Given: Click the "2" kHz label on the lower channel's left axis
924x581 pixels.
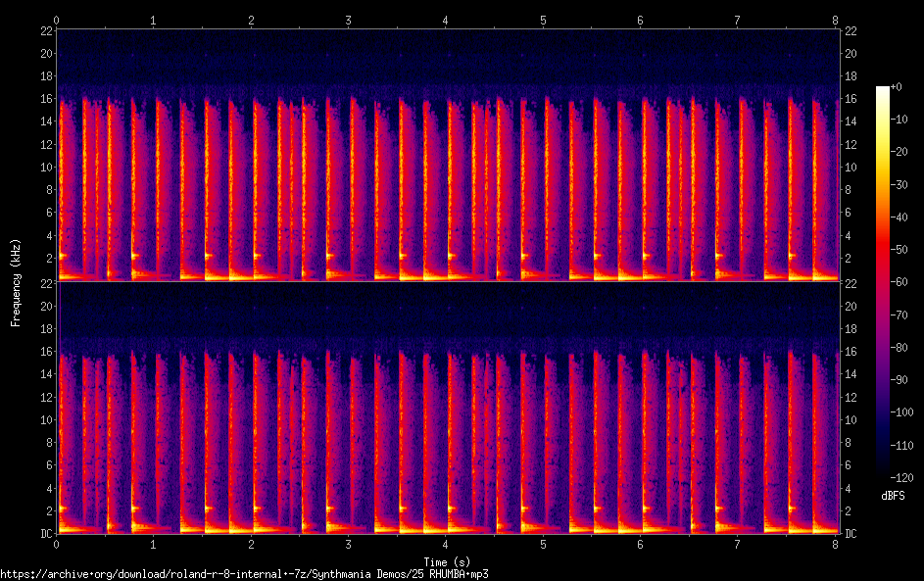Looking at the screenshot, I should pyautogui.click(x=50, y=510).
